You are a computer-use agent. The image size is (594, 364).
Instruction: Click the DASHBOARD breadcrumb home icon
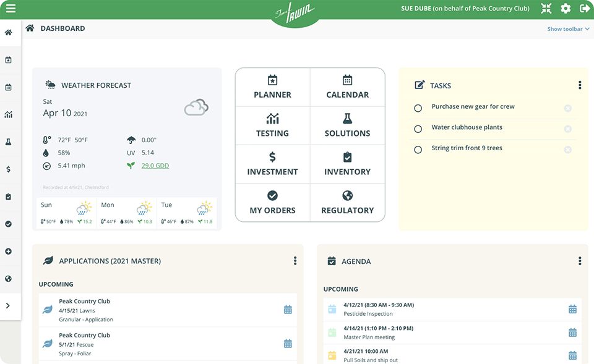coord(30,28)
